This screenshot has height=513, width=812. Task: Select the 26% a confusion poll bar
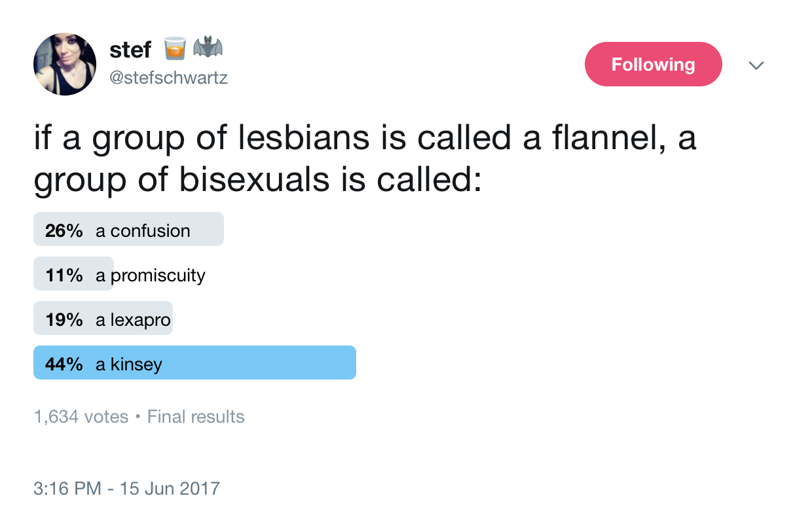128,229
